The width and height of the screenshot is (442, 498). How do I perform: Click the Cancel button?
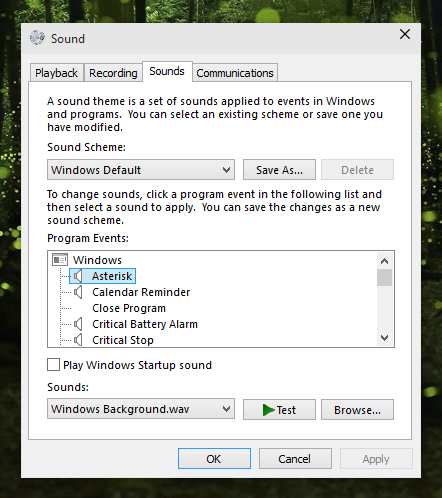tap(295, 459)
